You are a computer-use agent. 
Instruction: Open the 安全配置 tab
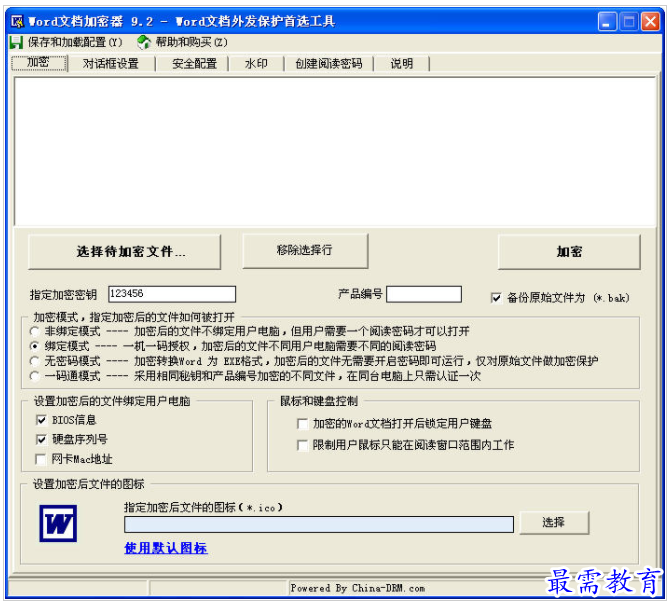coord(194,64)
